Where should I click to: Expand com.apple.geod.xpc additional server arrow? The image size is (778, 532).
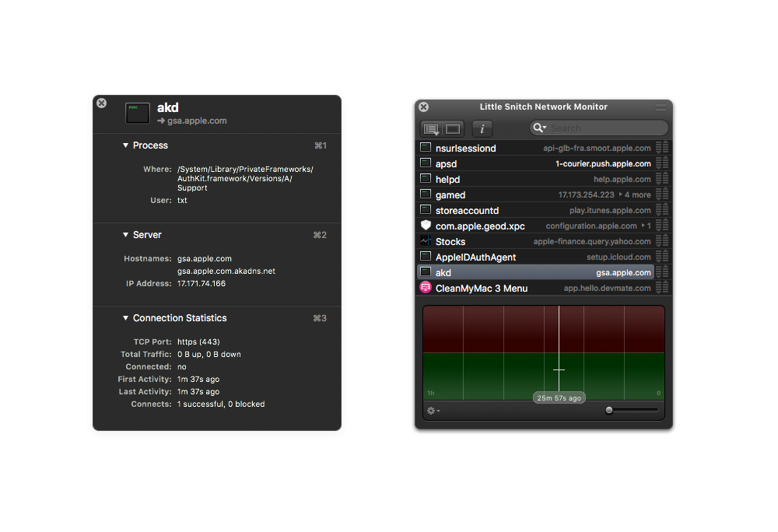pos(643,226)
